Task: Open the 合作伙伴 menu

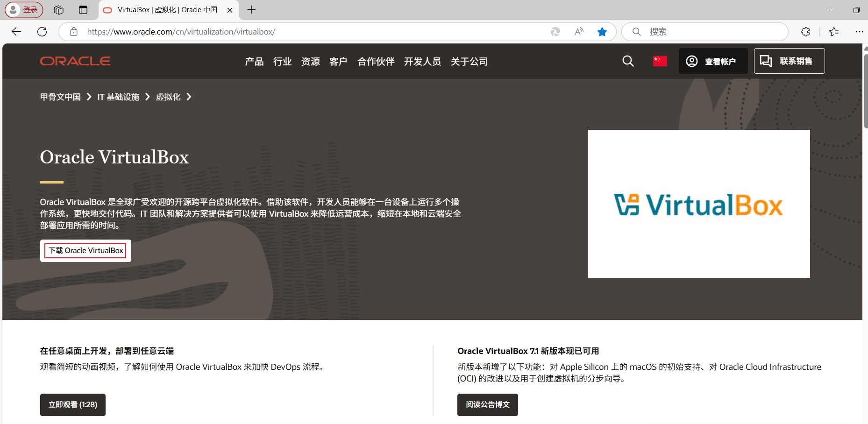Action: (376, 61)
